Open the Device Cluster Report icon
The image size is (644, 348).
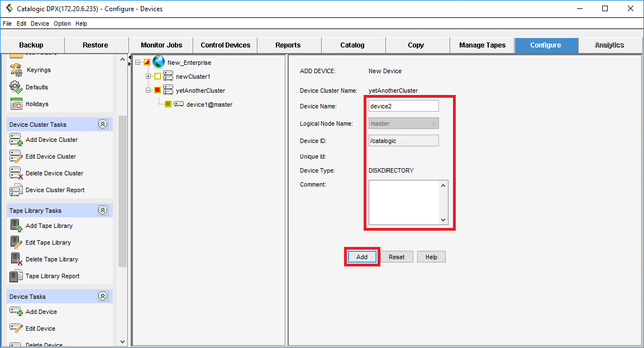click(x=16, y=190)
